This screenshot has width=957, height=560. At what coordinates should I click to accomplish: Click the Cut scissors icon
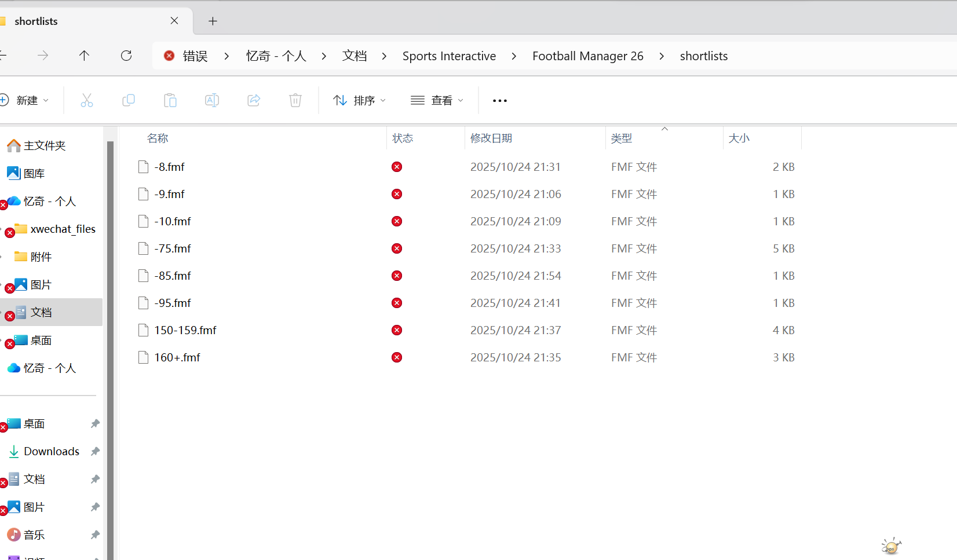87,101
